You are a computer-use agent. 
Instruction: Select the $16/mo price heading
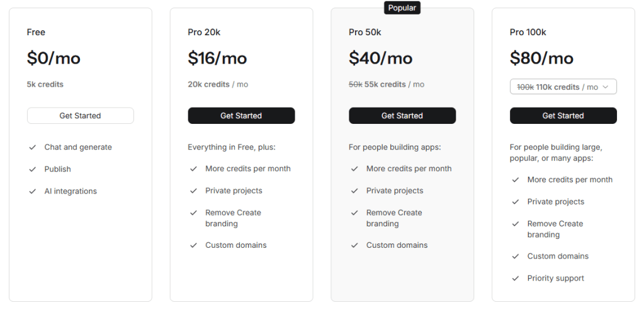217,58
